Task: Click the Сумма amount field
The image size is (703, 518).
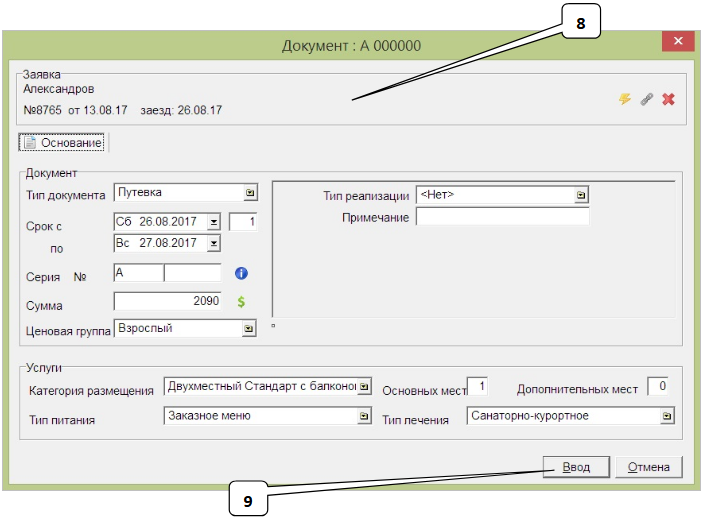Action: click(x=172, y=300)
